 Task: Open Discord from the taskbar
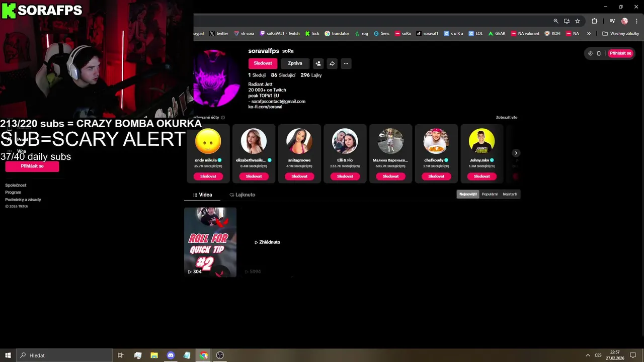click(x=171, y=355)
